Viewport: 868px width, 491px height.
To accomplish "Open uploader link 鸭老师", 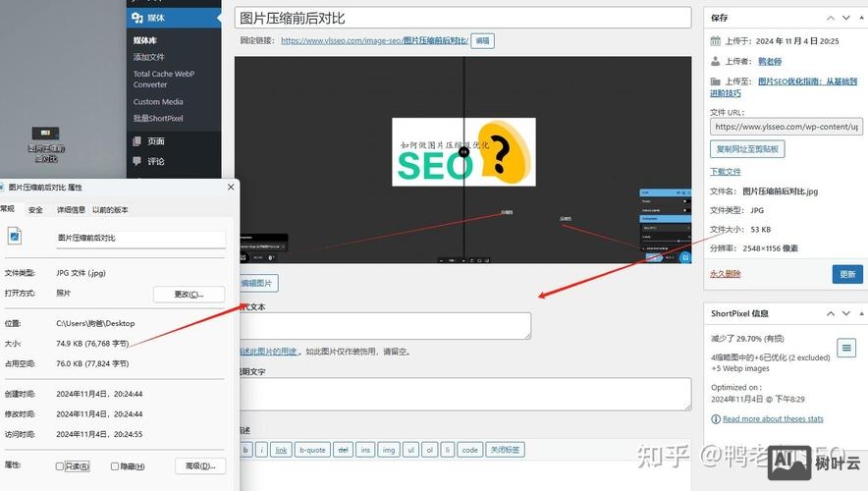I will click(770, 61).
